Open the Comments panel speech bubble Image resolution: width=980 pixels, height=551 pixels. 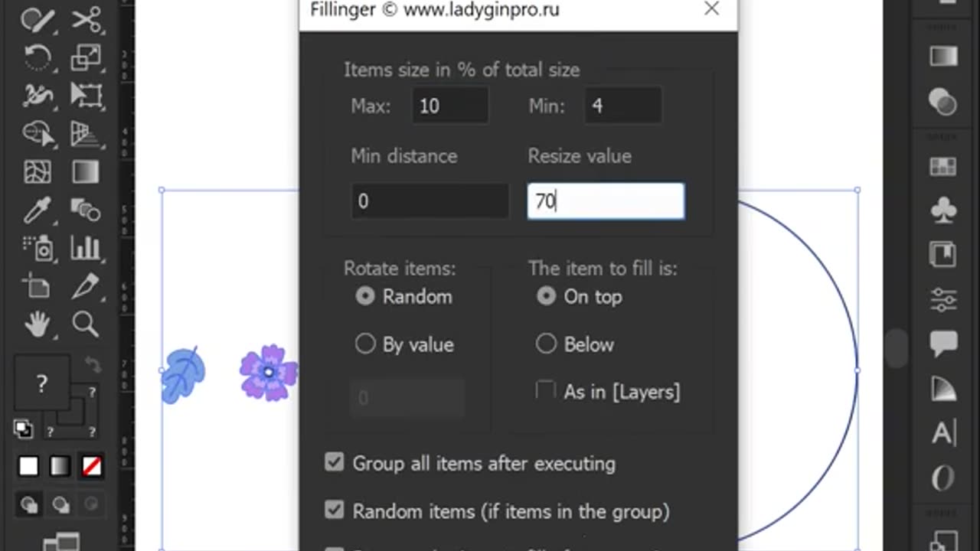coord(942,344)
